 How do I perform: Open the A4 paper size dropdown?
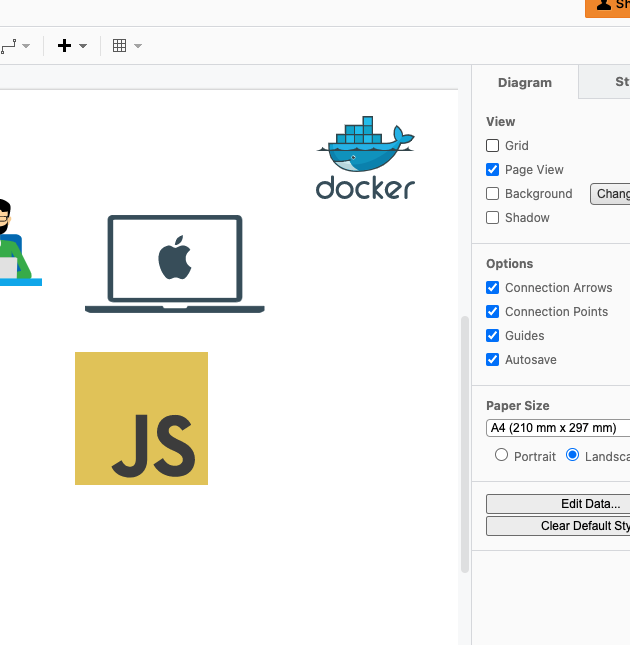tap(558, 428)
